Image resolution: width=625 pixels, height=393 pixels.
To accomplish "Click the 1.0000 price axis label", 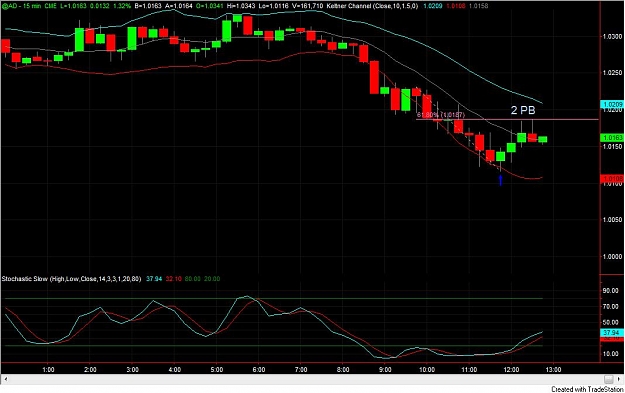I will [x=613, y=256].
